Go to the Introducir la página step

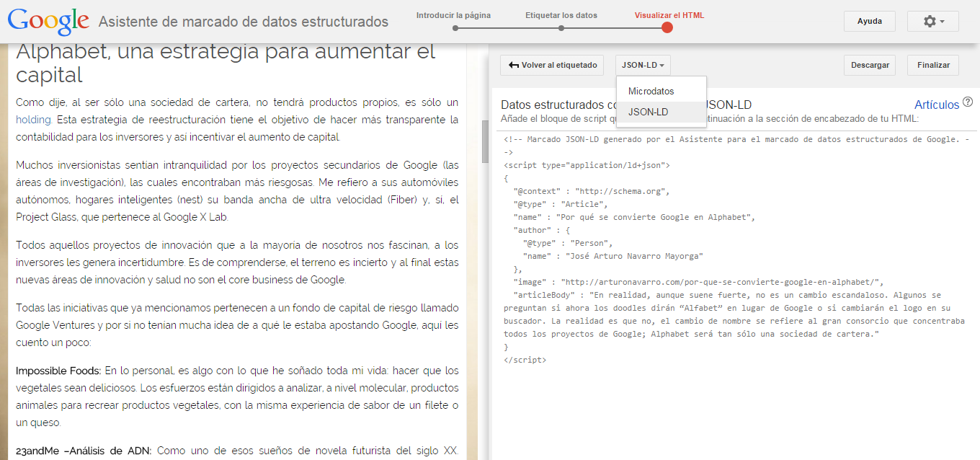coord(453,15)
